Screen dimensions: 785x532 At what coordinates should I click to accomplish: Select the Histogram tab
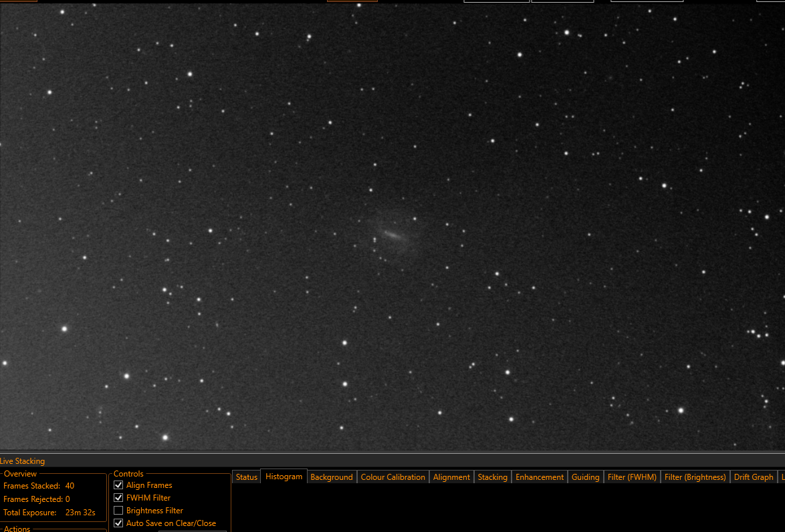(284, 477)
